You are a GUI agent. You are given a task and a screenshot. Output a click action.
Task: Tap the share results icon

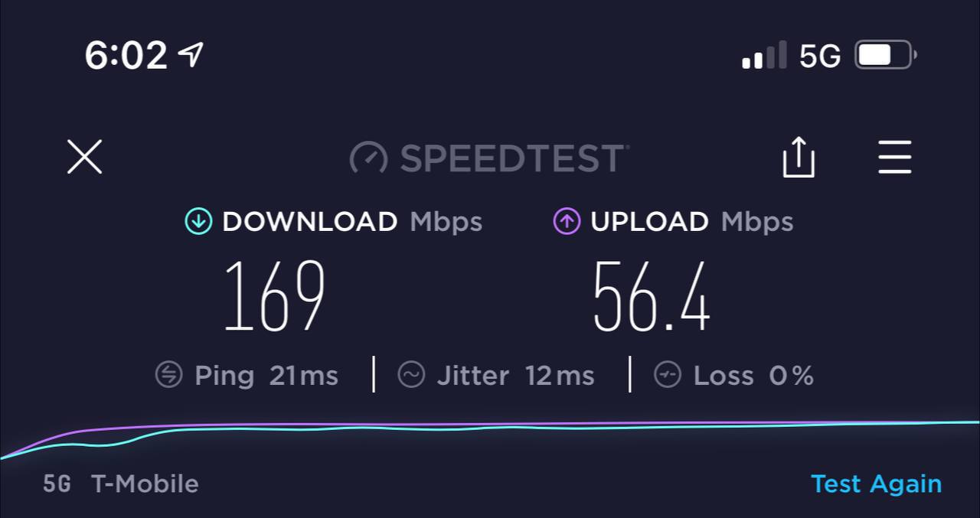point(799,158)
